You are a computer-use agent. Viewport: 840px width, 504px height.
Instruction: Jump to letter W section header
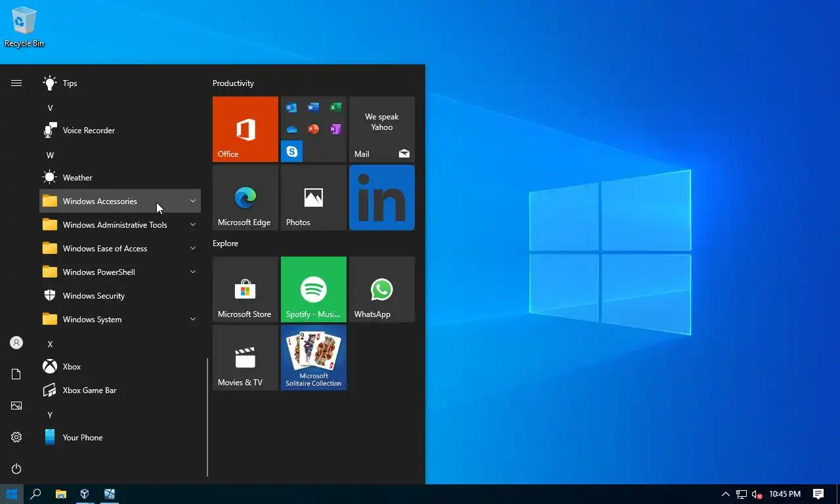tap(50, 155)
